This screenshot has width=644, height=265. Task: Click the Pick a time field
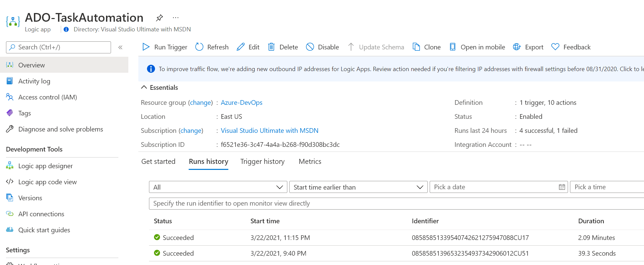point(607,187)
